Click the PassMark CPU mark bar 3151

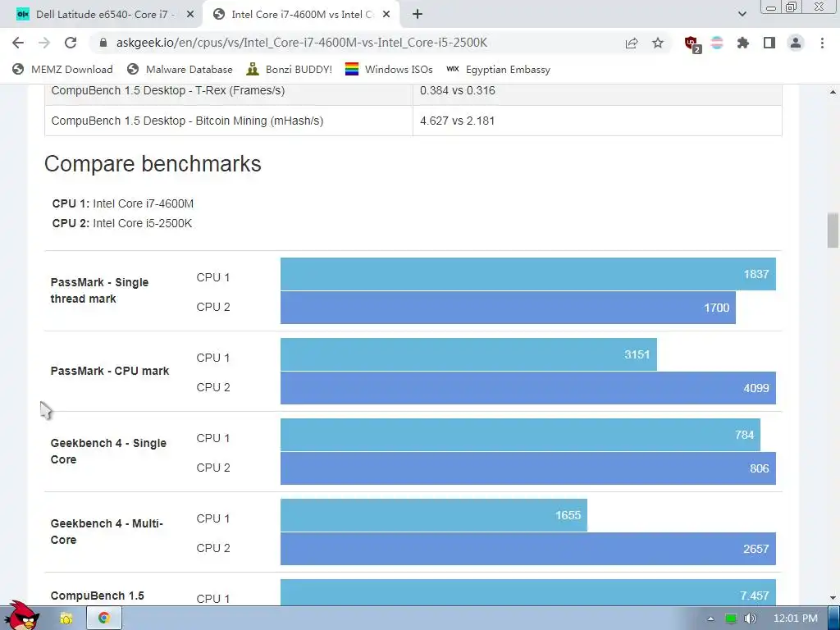[468, 354]
